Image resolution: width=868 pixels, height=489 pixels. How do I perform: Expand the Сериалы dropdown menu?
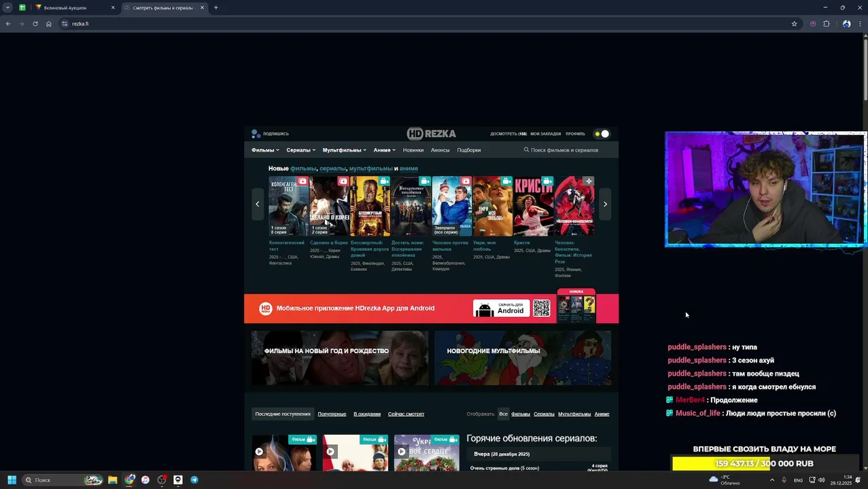coord(300,150)
